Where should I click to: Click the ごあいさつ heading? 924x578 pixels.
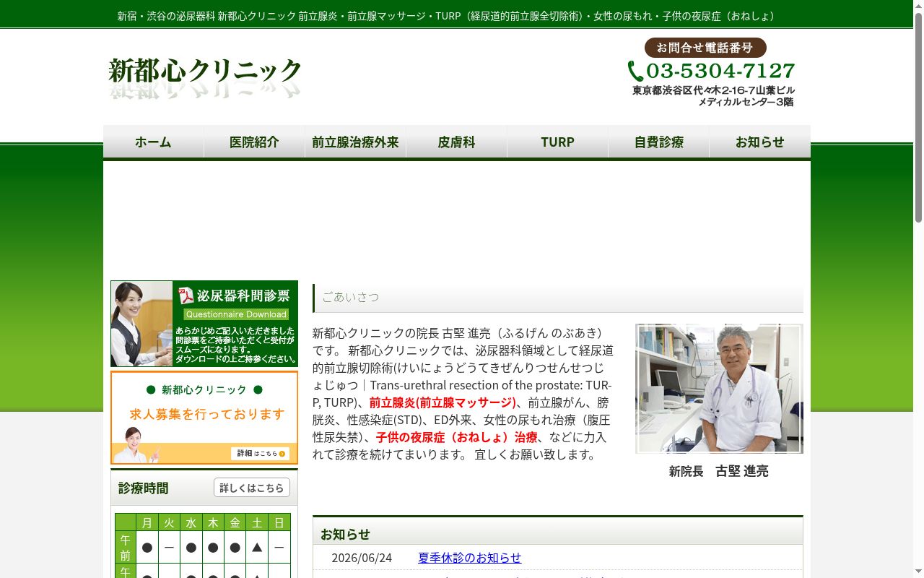point(350,297)
